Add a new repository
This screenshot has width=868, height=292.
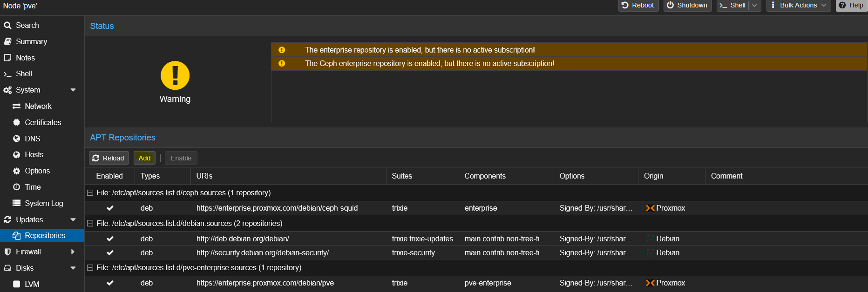[x=144, y=158]
